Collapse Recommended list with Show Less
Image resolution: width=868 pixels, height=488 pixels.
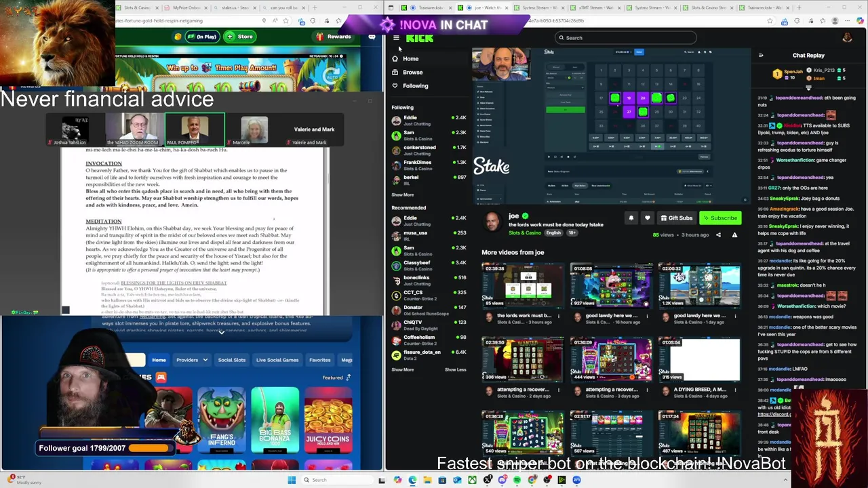pos(455,369)
